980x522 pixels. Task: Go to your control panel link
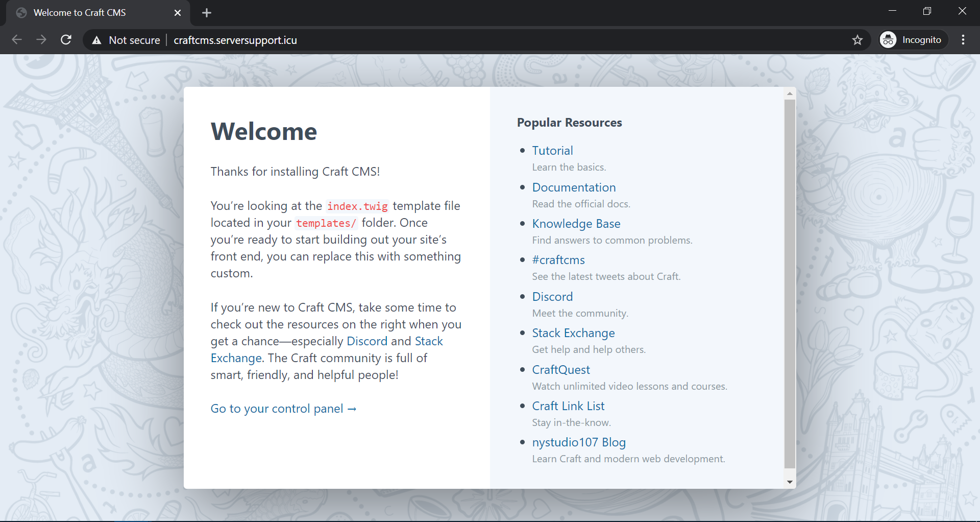click(283, 409)
